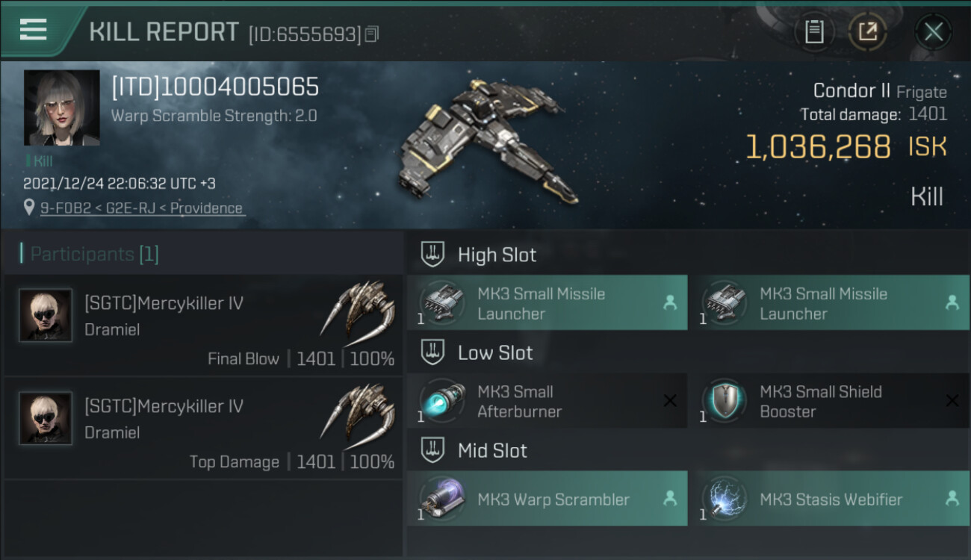Open the clipboard report icon
Image resolution: width=971 pixels, height=560 pixels.
coord(814,32)
